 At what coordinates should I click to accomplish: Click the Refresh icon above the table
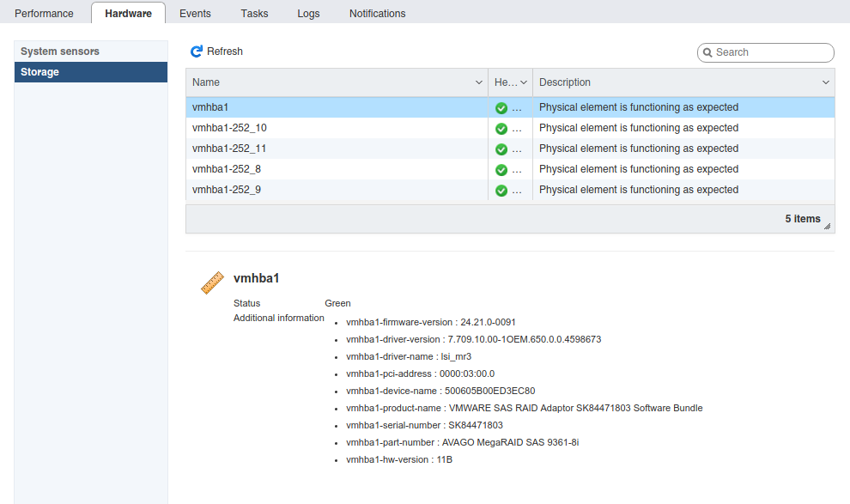pyautogui.click(x=197, y=52)
